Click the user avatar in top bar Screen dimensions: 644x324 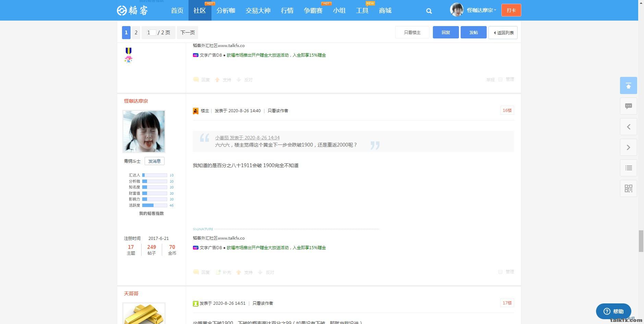click(457, 10)
